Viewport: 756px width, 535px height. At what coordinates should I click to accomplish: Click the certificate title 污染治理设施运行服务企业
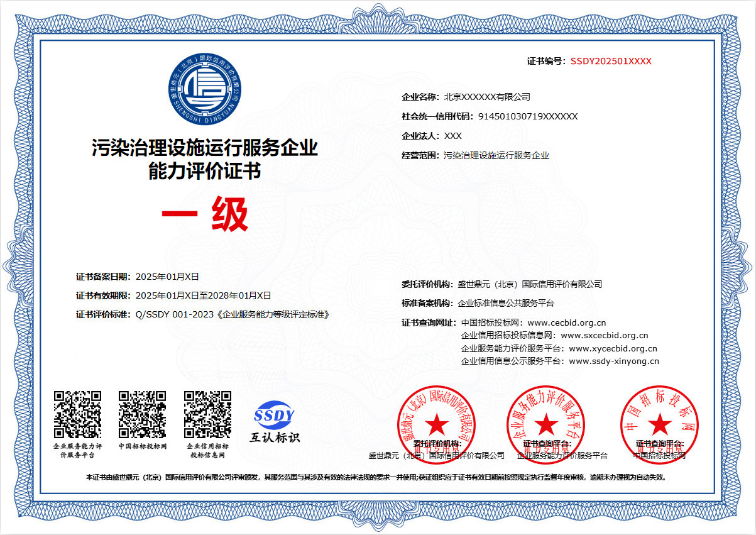(x=205, y=149)
